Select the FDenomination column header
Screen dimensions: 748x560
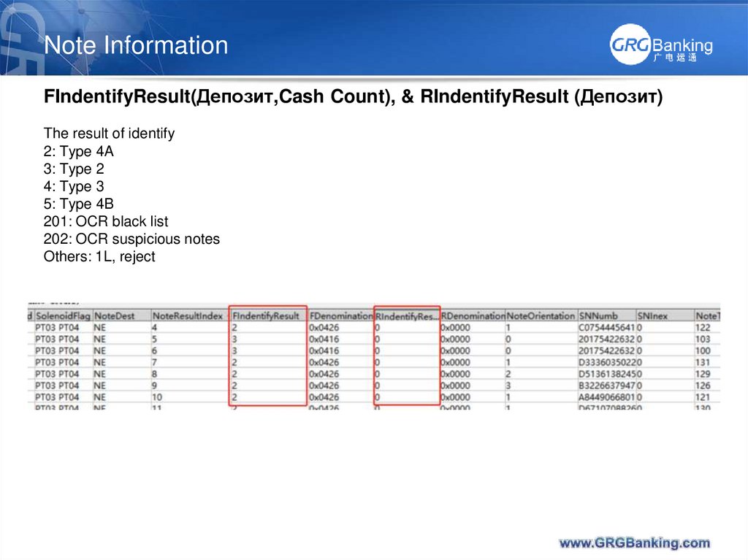coord(341,315)
